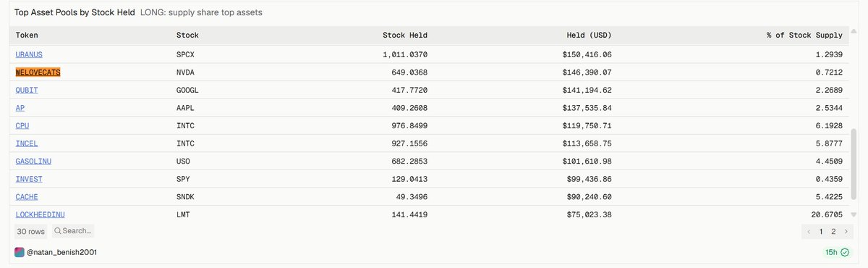Open the URANUS token link
Image resolution: width=868 pixels, height=268 pixels.
click(x=29, y=54)
